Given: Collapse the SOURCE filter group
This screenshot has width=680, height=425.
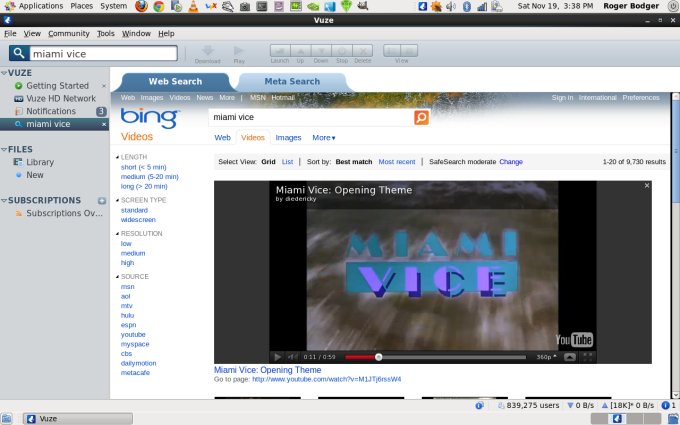Looking at the screenshot, I should pyautogui.click(x=118, y=276).
